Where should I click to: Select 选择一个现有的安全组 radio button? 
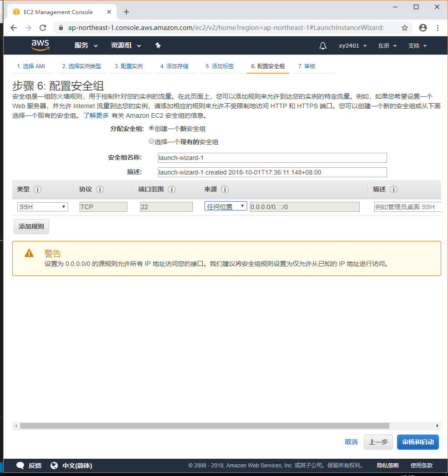151,141
